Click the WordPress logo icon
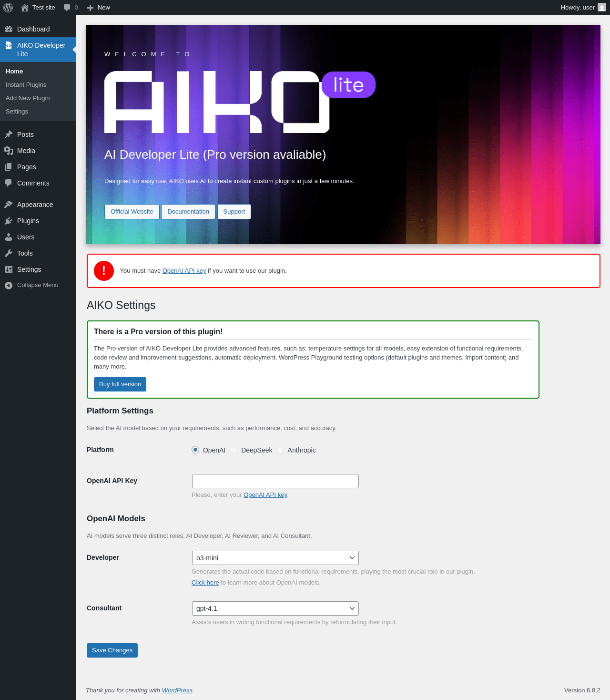 click(x=8, y=8)
